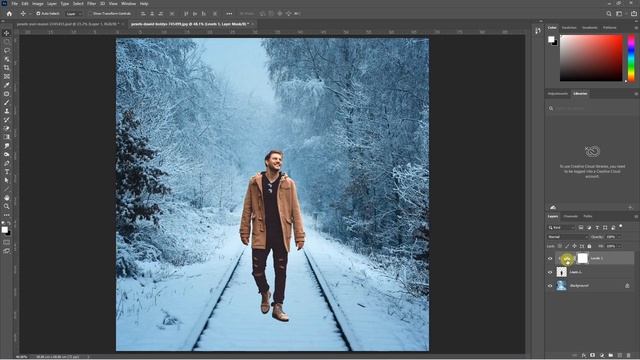Open the Auto-Select Layer dropdown
Screen dimensions: 640x360
pyautogui.click(x=74, y=13)
